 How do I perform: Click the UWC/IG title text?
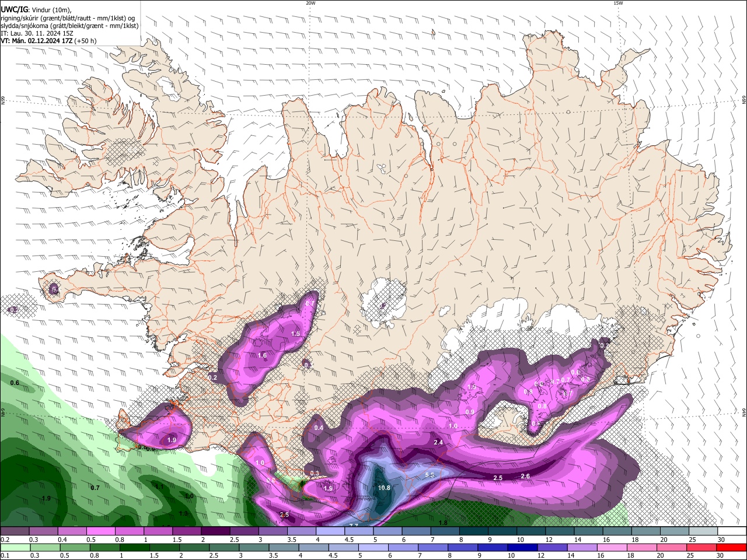coord(14,10)
